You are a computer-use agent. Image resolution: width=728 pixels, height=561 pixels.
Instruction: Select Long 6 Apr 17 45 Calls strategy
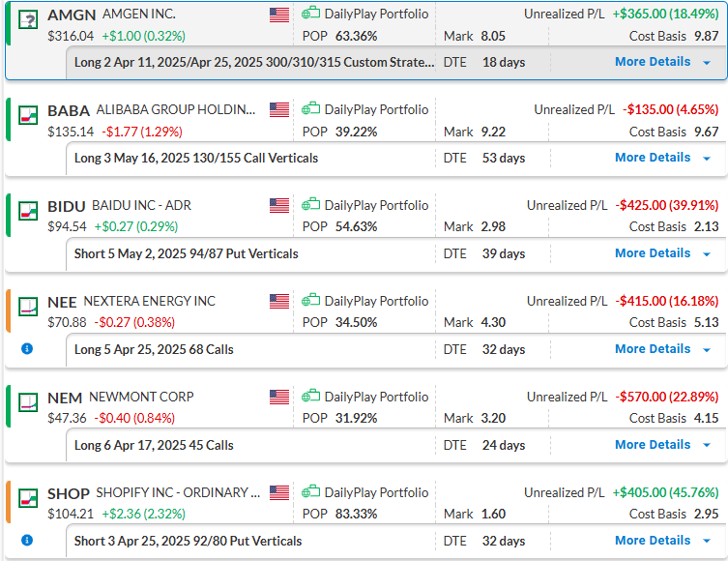point(154,445)
